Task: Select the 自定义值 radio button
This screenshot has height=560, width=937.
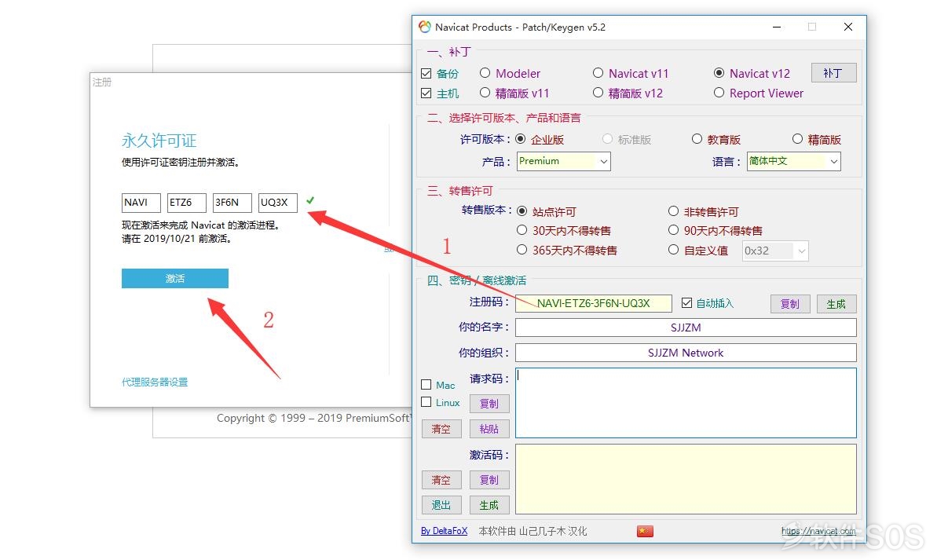Action: pos(673,250)
